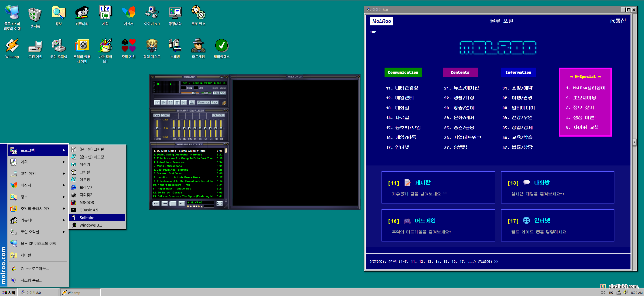Click Winamp's eject button
Viewport: 644px width, 296px height.
point(192,103)
